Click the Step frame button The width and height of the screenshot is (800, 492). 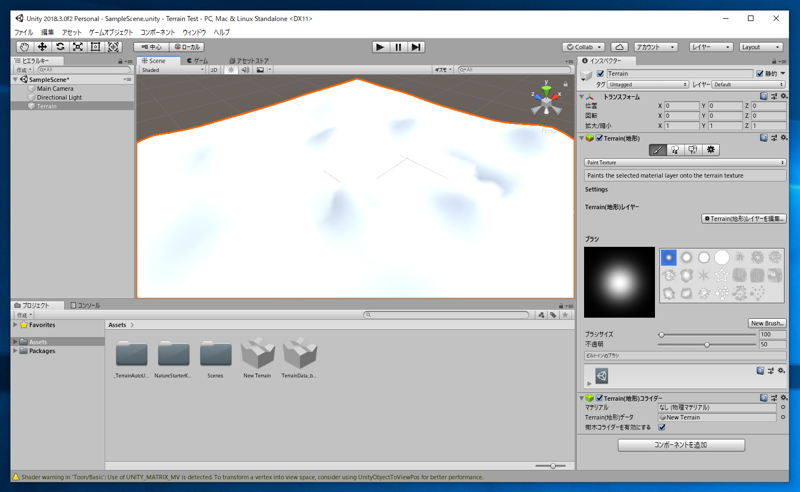pos(416,47)
